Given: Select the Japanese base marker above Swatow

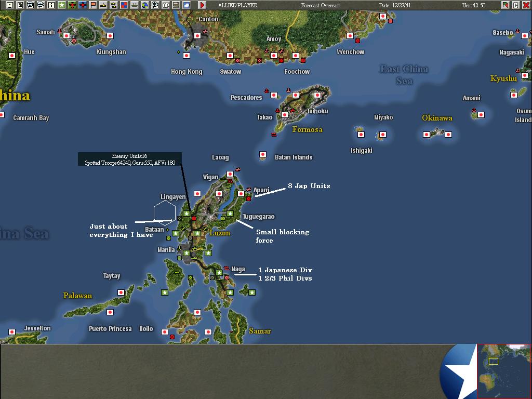Looking at the screenshot, I should [x=230, y=55].
